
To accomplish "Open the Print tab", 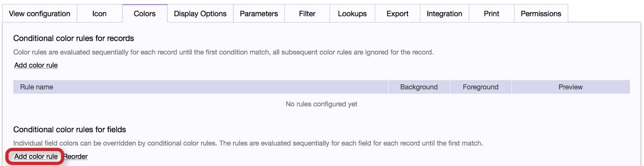I will point(491,14).
